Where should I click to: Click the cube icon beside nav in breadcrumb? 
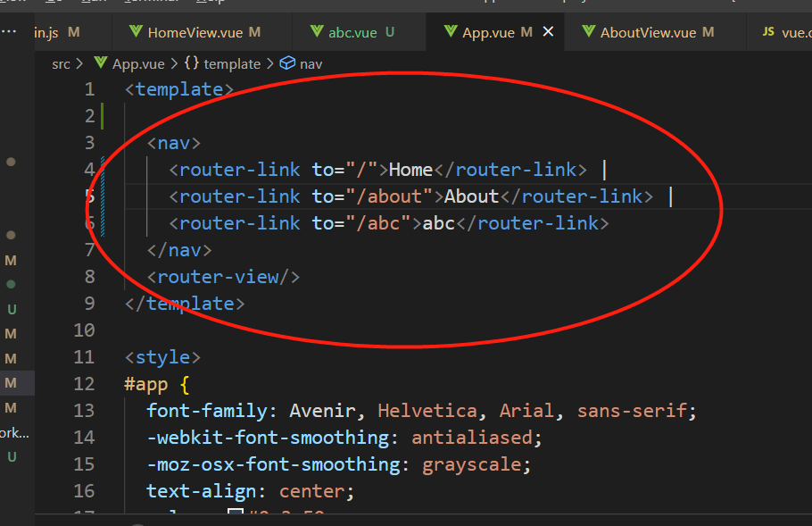click(x=287, y=63)
